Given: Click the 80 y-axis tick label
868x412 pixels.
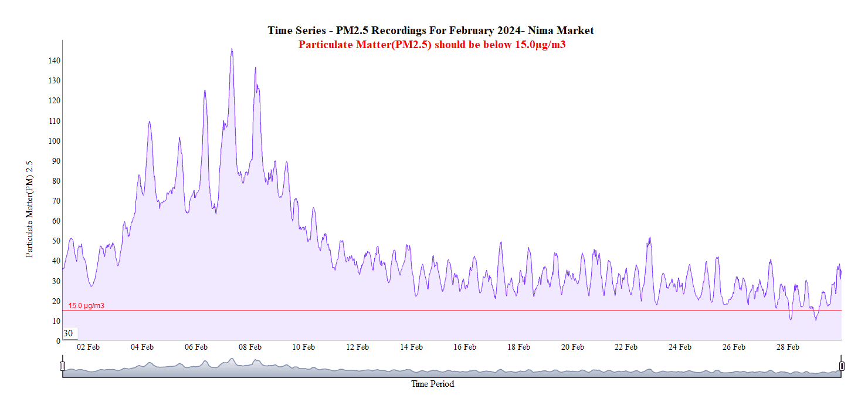Looking at the screenshot, I should pos(56,181).
